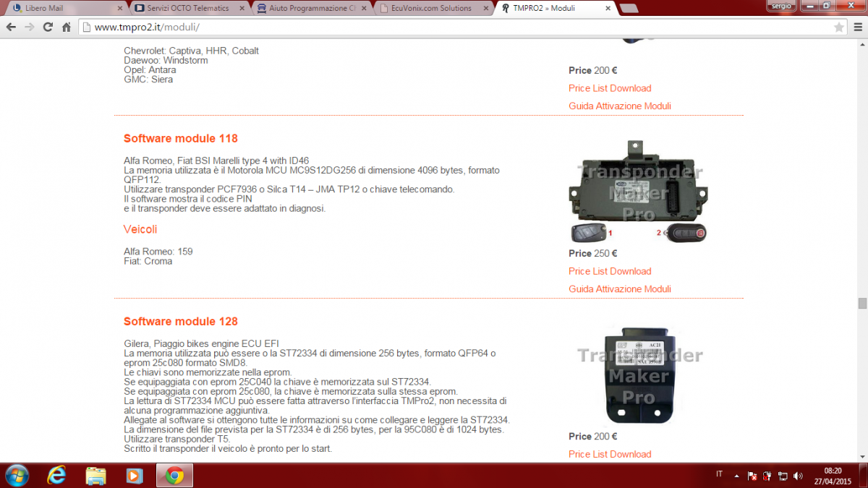Close the EcuVonix.com Solutions tab
This screenshot has height=488, width=868.
(485, 9)
